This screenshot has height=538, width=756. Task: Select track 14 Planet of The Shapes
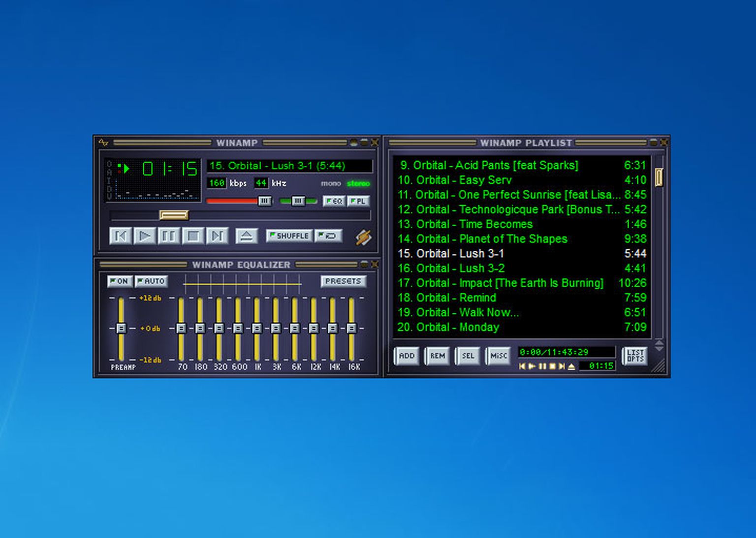[x=522, y=239]
